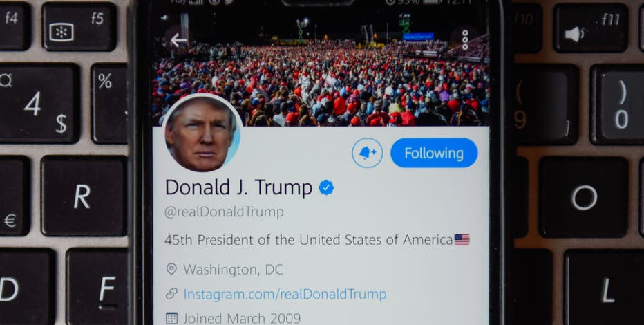Tap the American flag emoji in bio

click(462, 239)
